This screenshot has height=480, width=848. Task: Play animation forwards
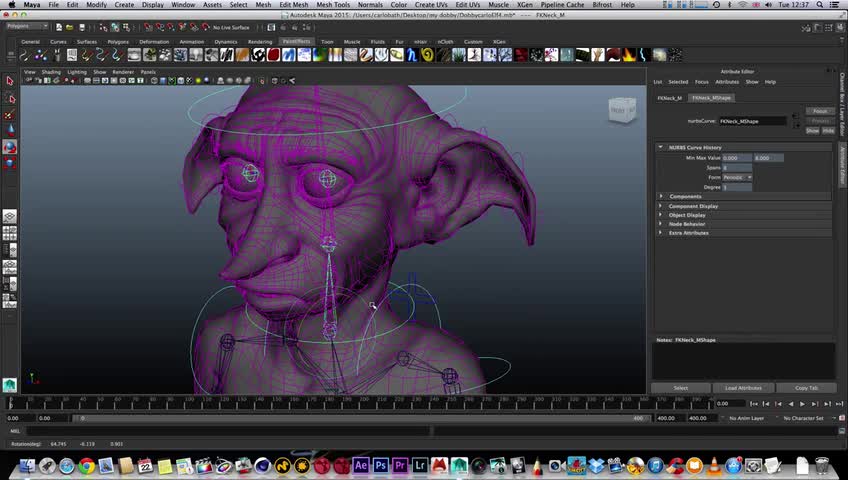coord(803,404)
